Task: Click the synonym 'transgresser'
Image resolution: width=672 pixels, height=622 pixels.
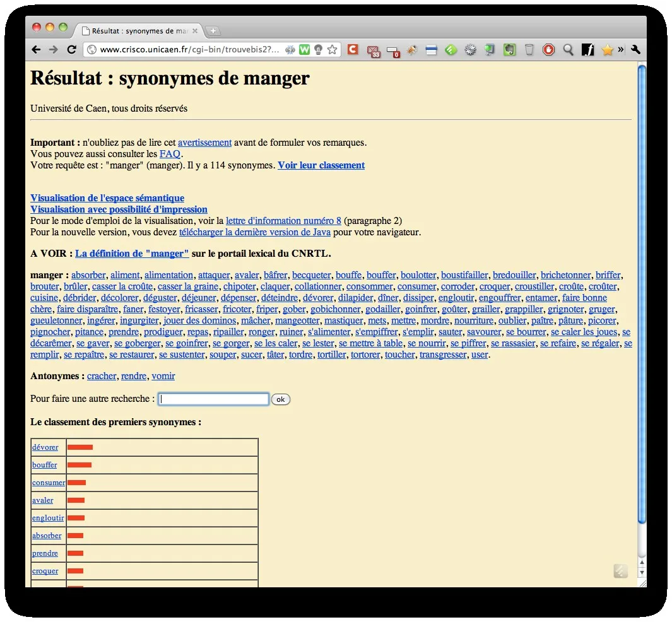Action: 443,355
